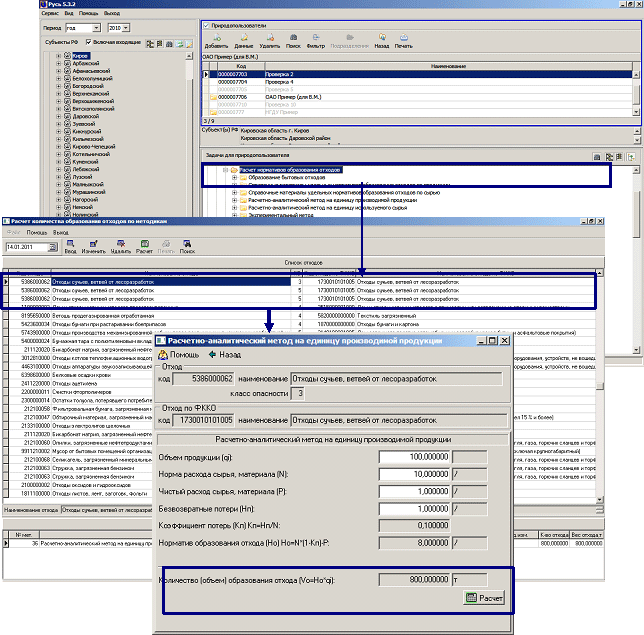Toggle Природопользователи checkbox

206,24
